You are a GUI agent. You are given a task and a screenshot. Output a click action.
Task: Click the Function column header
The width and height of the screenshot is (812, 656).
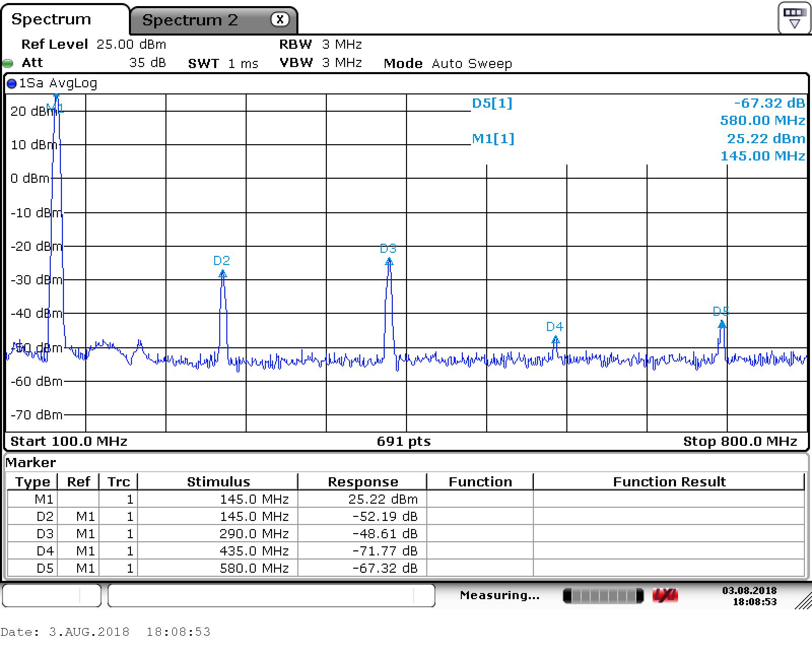click(x=480, y=481)
